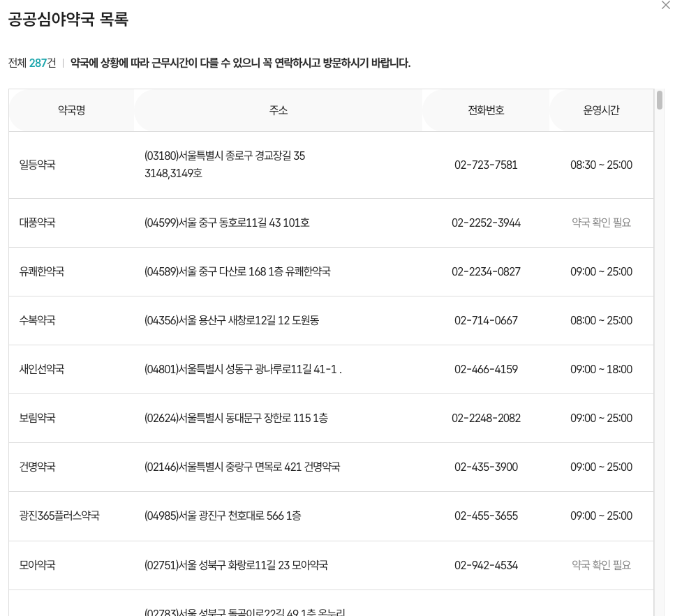Click the 유쾌한약국 pharmacy name
This screenshot has width=675, height=616.
pyautogui.click(x=42, y=272)
